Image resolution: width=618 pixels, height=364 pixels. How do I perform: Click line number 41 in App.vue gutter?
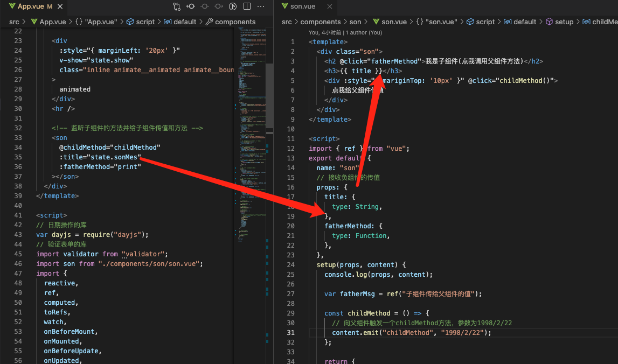click(x=18, y=215)
